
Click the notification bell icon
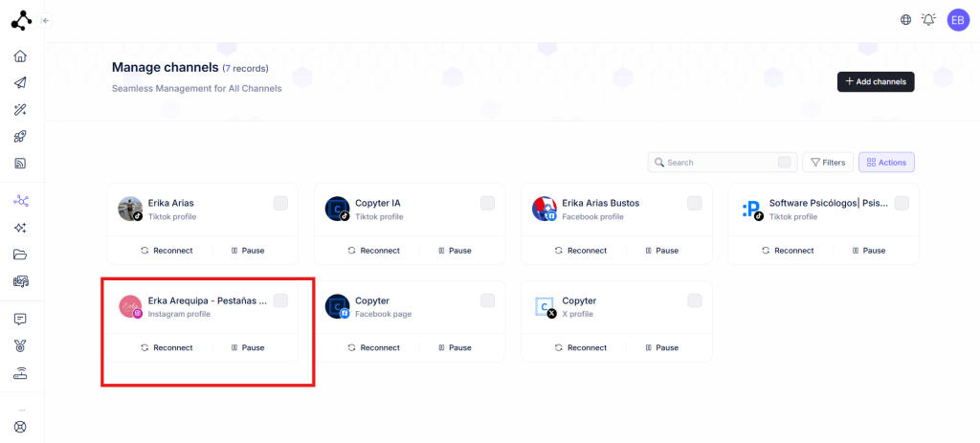click(928, 19)
